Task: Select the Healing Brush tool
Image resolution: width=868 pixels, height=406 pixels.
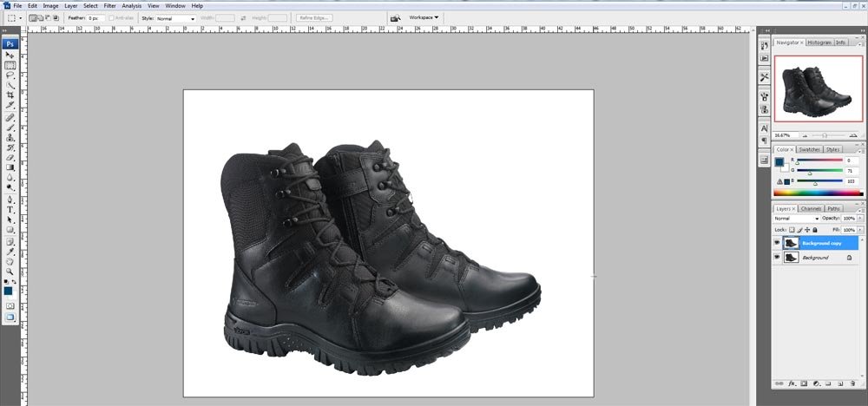Action: [10, 118]
